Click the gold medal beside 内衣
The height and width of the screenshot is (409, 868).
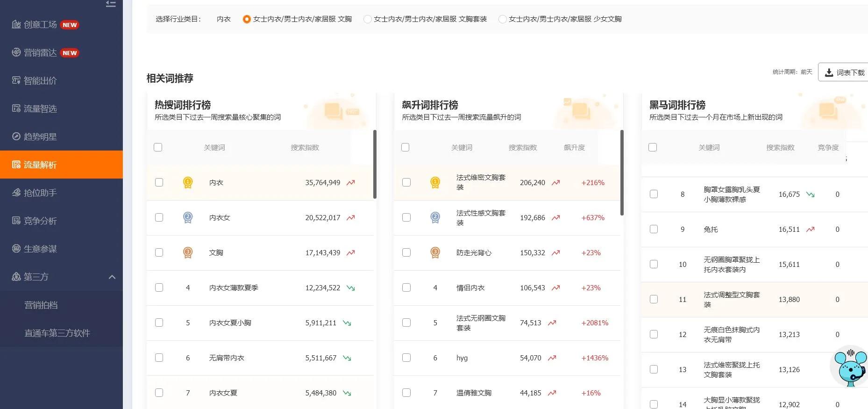tap(188, 183)
